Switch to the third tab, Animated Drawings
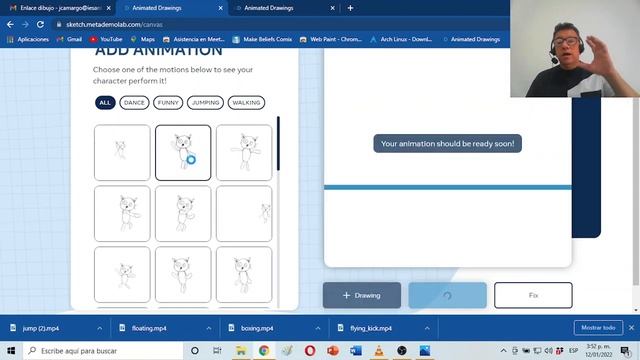Image resolution: width=640 pixels, height=360 pixels. point(269,8)
